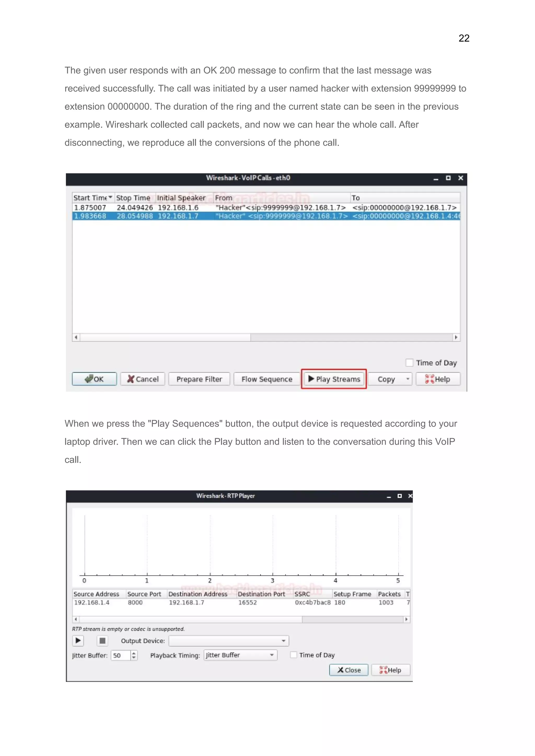This screenshot has width=535, height=756.
Task: Click the destination port value 16552
Action: 247,602
